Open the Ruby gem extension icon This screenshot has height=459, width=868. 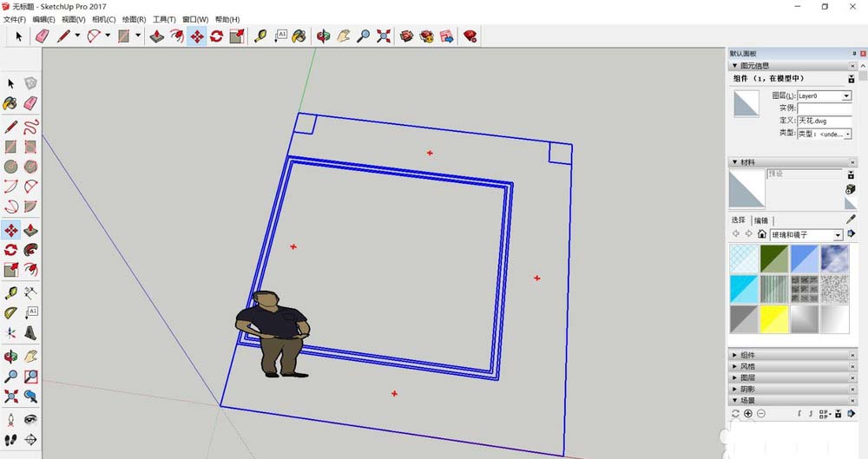(x=470, y=36)
